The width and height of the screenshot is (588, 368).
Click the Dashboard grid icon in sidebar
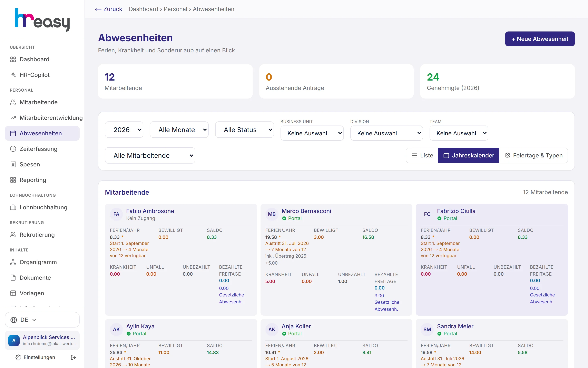tap(13, 59)
